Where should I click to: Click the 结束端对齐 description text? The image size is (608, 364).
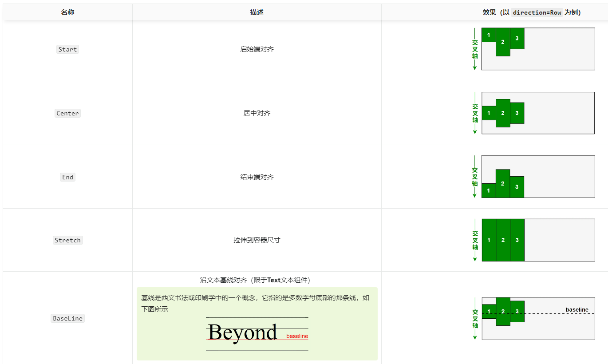[x=257, y=177]
